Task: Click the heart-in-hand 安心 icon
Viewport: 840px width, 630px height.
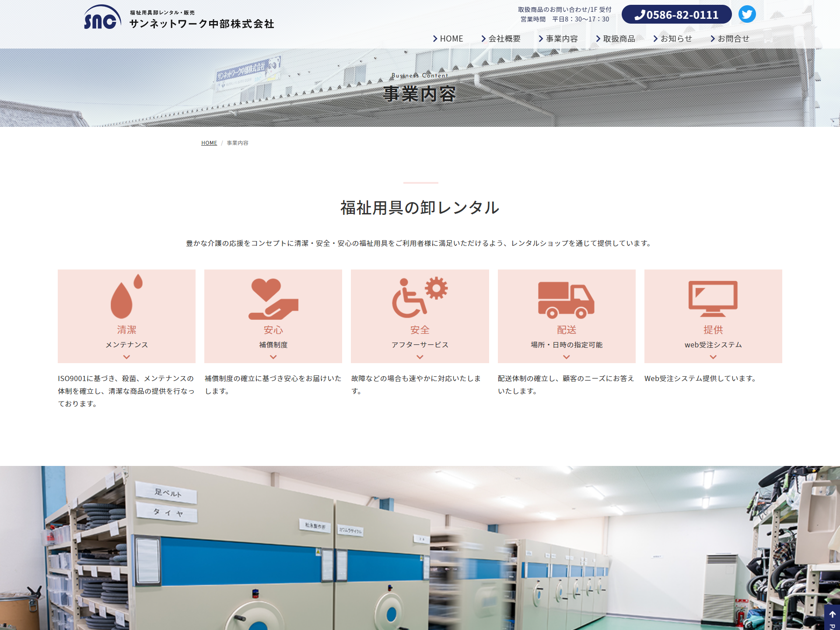Action: point(273,299)
